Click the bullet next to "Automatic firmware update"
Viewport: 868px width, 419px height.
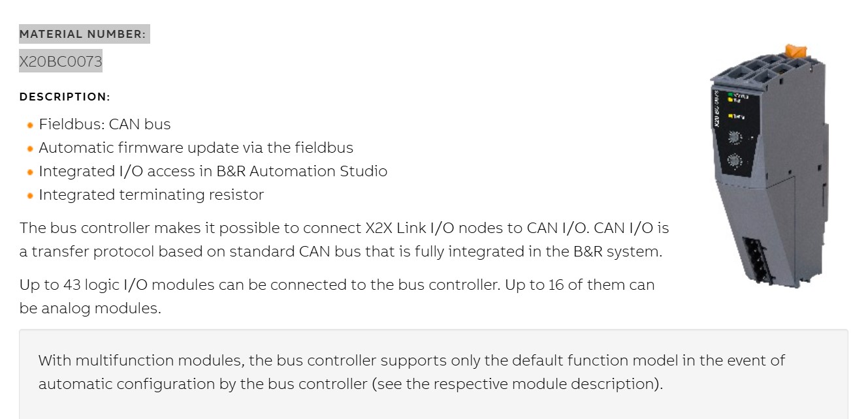click(x=30, y=149)
